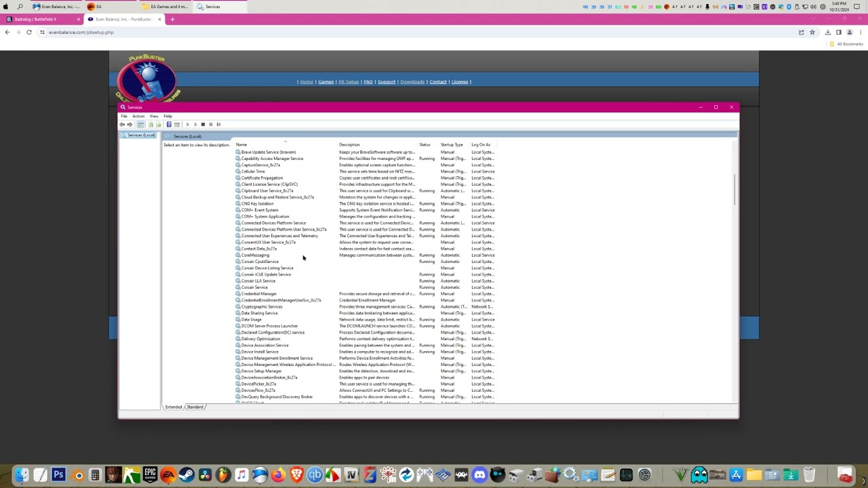Image resolution: width=868 pixels, height=488 pixels.
Task: Switch to the Battlelog / Battlefield 4 browser tab
Action: click(42, 19)
